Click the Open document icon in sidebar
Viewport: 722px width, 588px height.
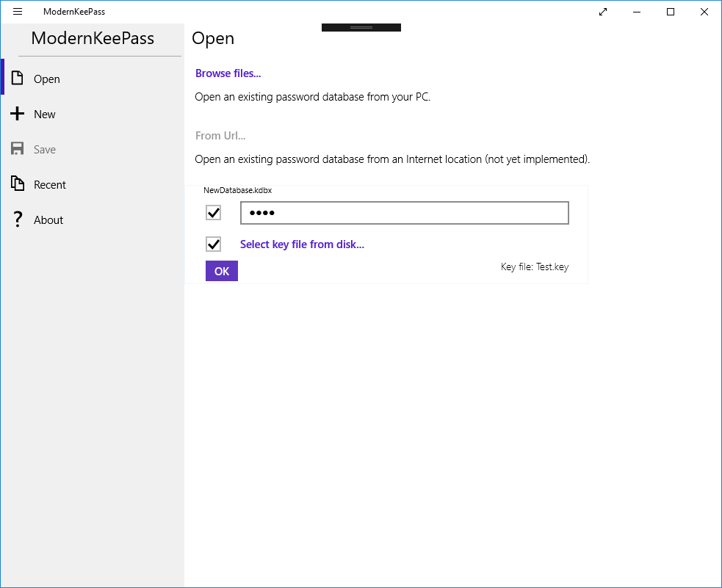coord(18,79)
